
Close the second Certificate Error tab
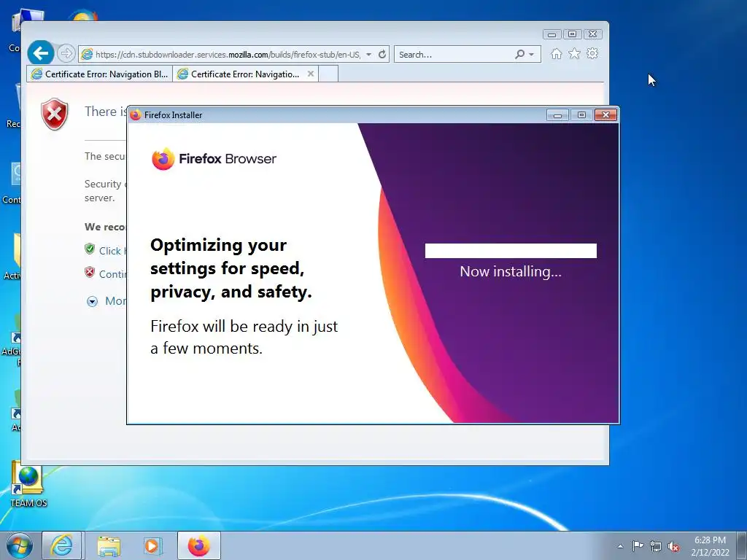(x=311, y=74)
